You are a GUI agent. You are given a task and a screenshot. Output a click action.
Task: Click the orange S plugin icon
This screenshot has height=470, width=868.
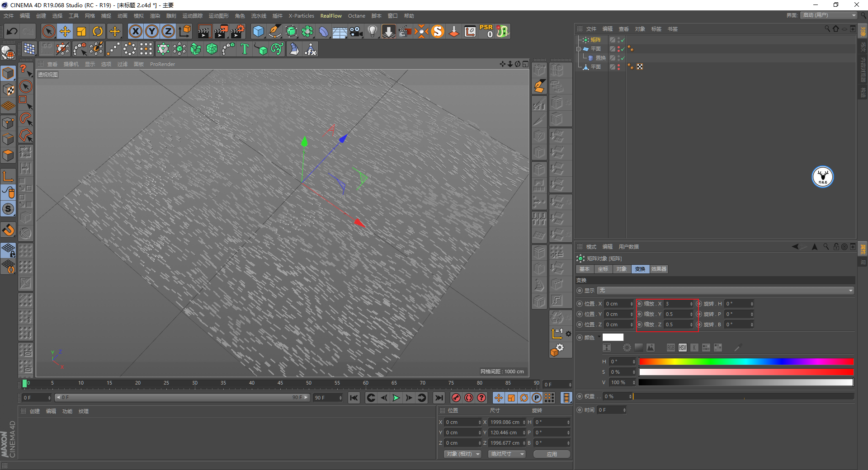click(438, 31)
